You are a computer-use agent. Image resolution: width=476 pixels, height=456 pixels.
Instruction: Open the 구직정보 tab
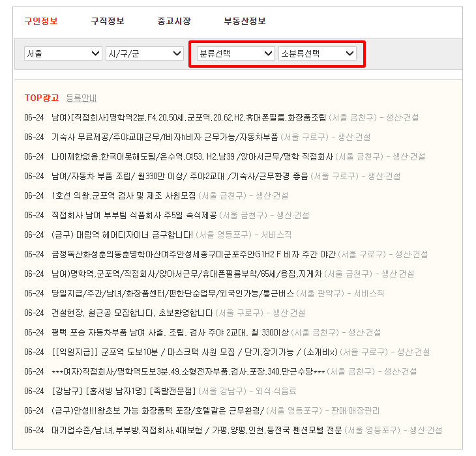[108, 21]
